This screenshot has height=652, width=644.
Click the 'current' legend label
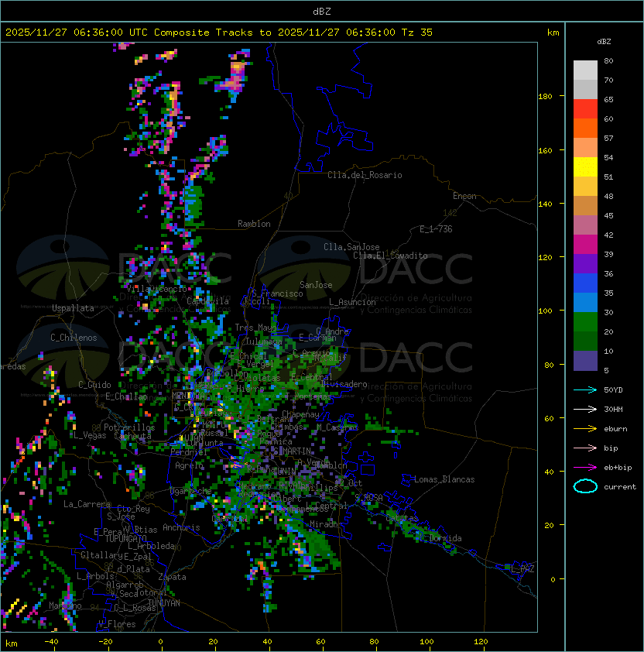tap(620, 487)
